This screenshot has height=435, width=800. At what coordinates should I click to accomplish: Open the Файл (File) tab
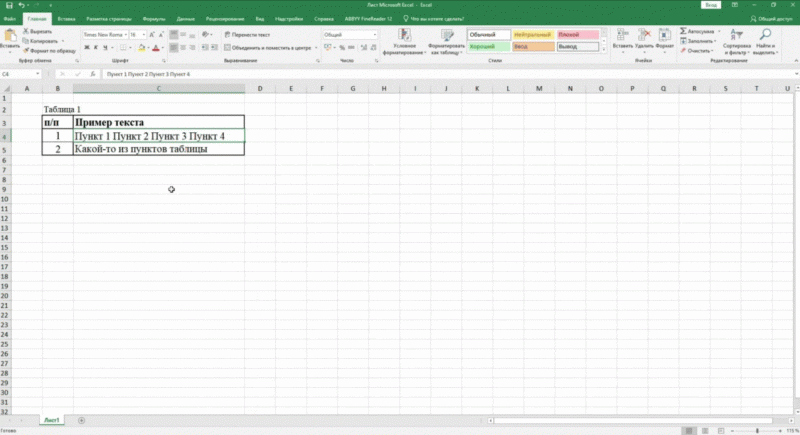coord(9,19)
